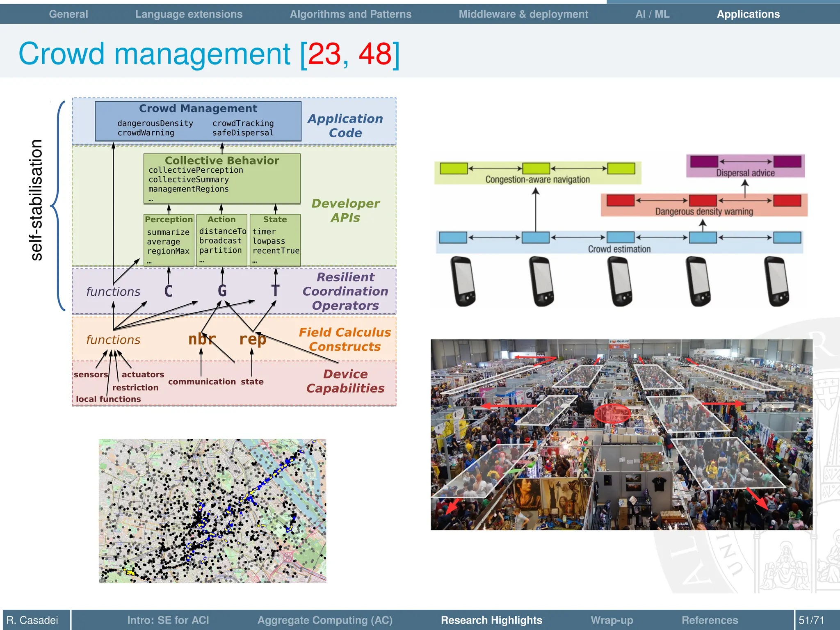Switch to Middleware & deployment section

tap(523, 14)
